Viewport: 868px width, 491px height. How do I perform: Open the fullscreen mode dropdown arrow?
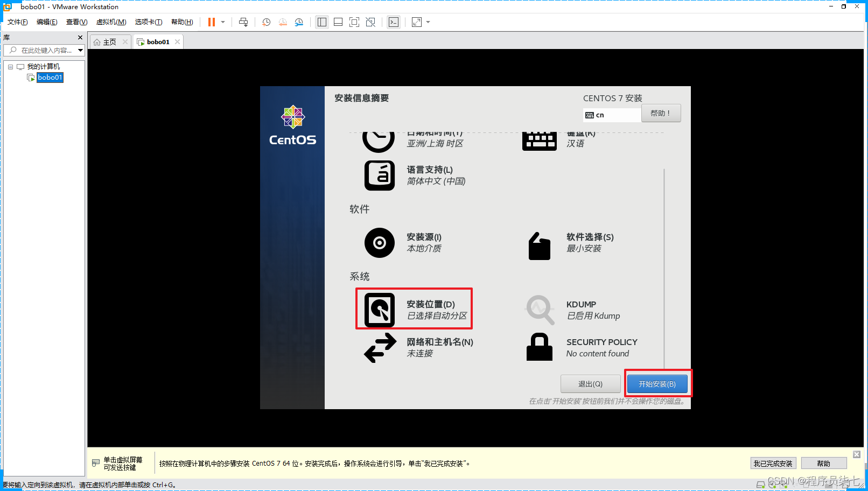427,22
